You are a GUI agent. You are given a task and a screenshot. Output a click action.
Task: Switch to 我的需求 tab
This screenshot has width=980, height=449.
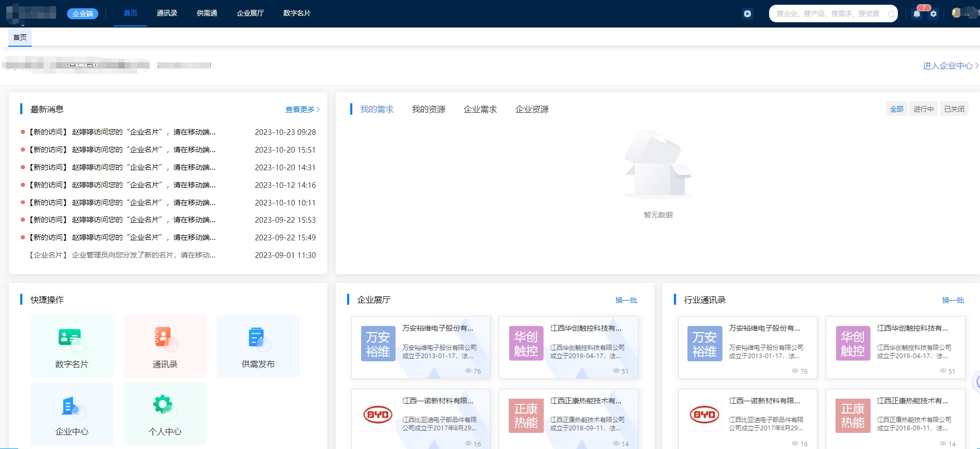[377, 110]
